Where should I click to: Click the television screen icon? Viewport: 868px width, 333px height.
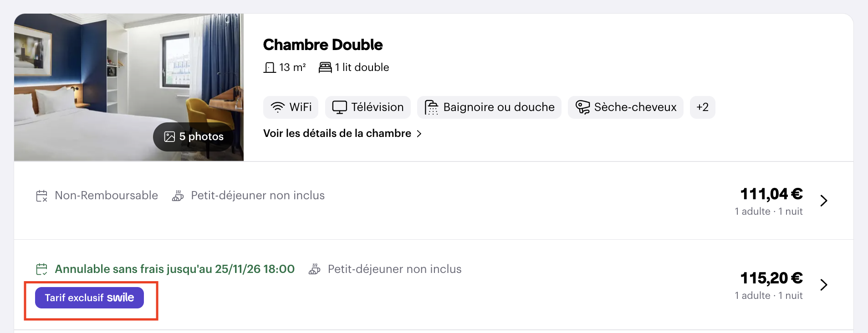(339, 107)
